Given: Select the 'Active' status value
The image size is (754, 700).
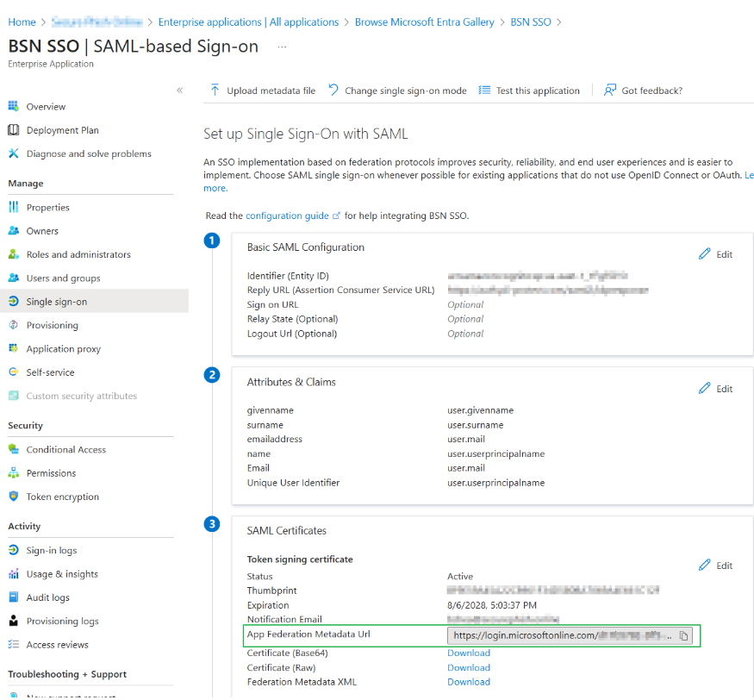Looking at the screenshot, I should click(x=460, y=577).
